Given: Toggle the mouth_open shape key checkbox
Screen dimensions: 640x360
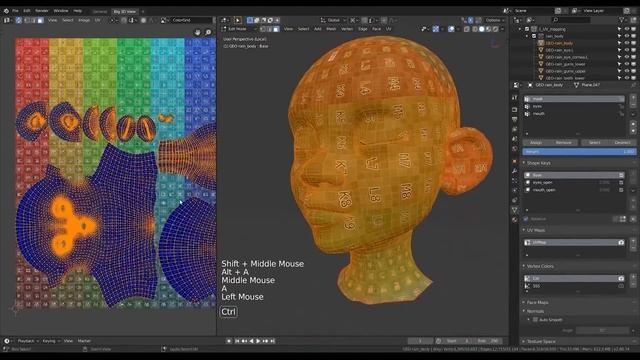Looking at the screenshot, I should click(x=621, y=190).
